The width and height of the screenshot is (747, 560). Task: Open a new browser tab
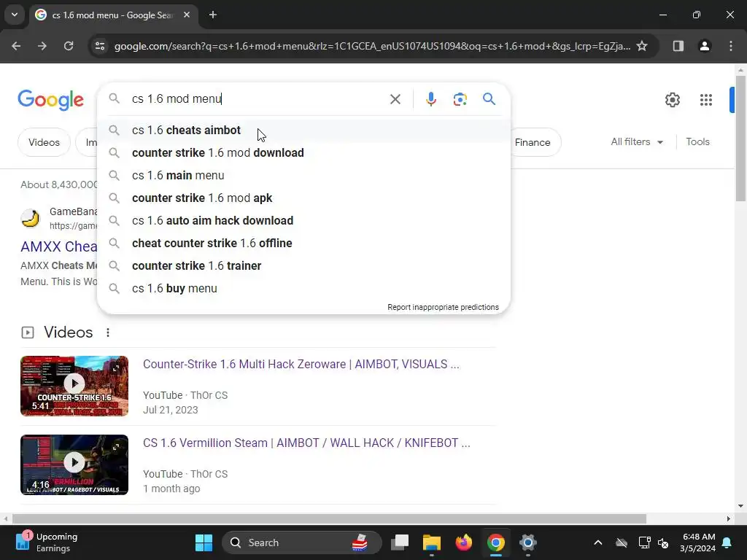click(213, 15)
